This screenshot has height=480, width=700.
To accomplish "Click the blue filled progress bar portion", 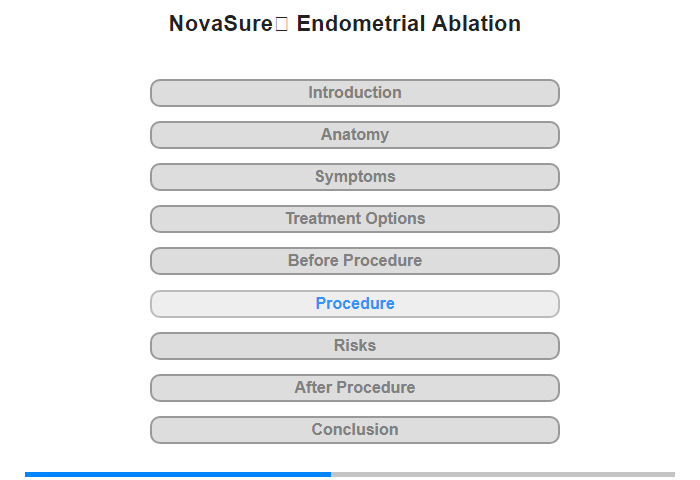I will 178,474.
